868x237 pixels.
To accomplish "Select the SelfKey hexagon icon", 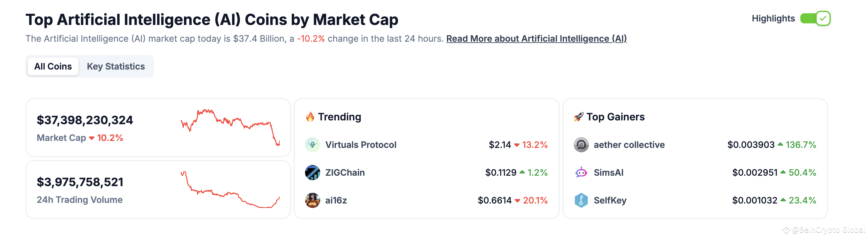I will 581,200.
